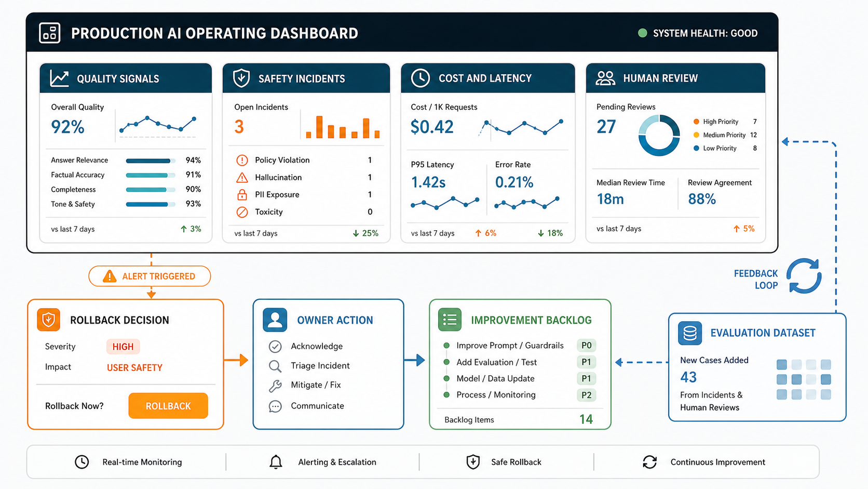Click the Error Rate sparkline
The image size is (868, 489).
[x=527, y=202]
